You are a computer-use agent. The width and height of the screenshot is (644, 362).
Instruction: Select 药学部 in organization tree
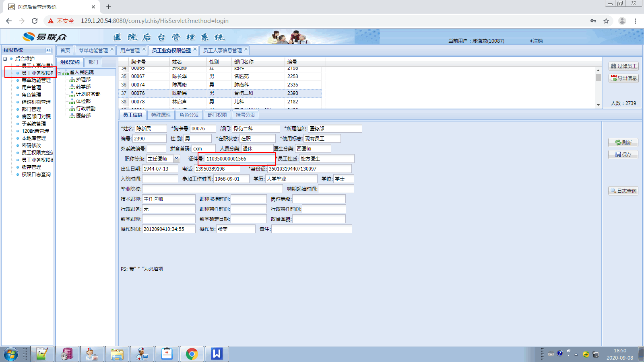click(83, 87)
